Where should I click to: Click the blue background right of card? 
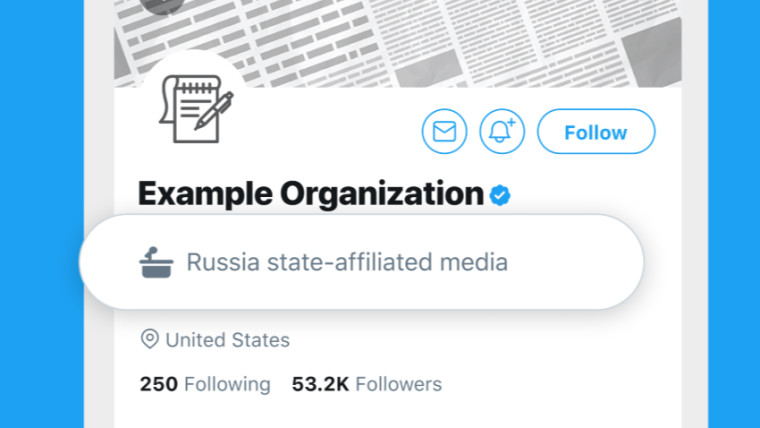[x=734, y=214]
